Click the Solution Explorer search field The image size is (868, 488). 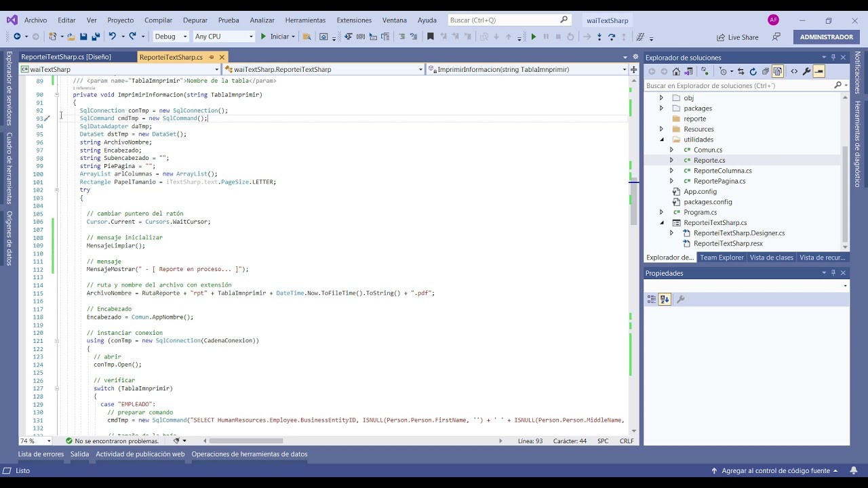(x=739, y=85)
